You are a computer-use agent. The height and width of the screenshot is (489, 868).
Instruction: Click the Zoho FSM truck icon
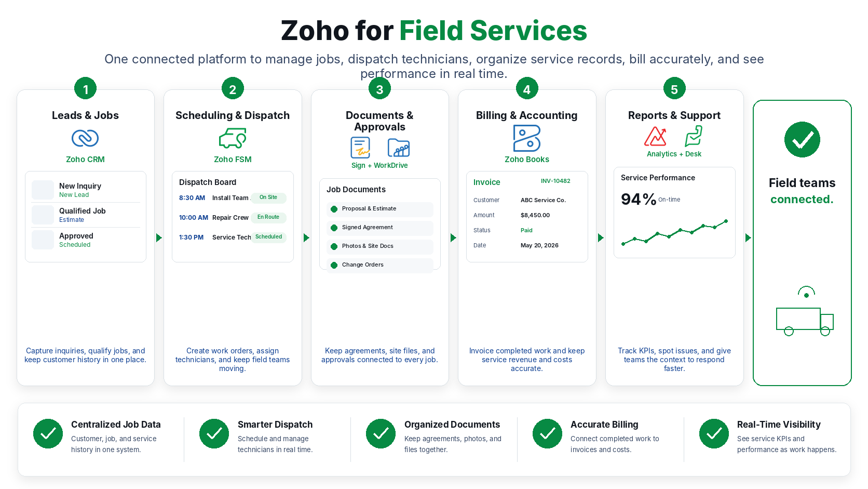233,138
